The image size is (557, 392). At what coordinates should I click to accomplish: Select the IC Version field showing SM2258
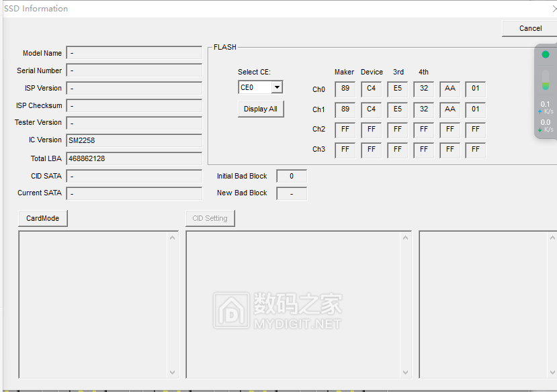(134, 140)
